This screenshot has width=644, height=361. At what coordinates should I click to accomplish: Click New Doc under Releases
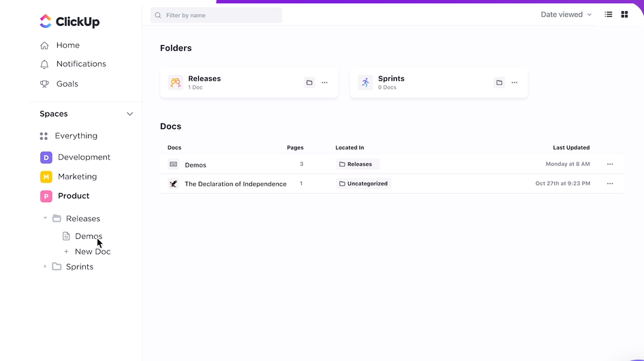coord(93,252)
